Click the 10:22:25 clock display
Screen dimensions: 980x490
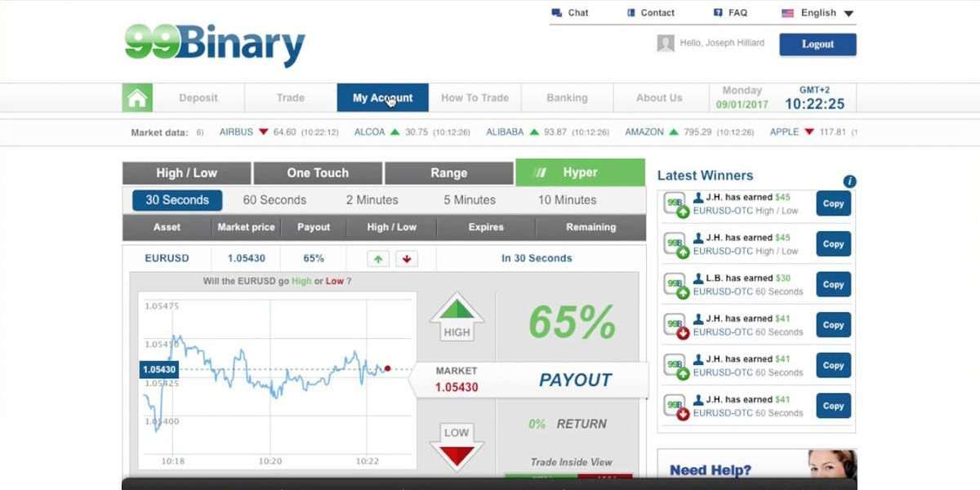point(815,104)
